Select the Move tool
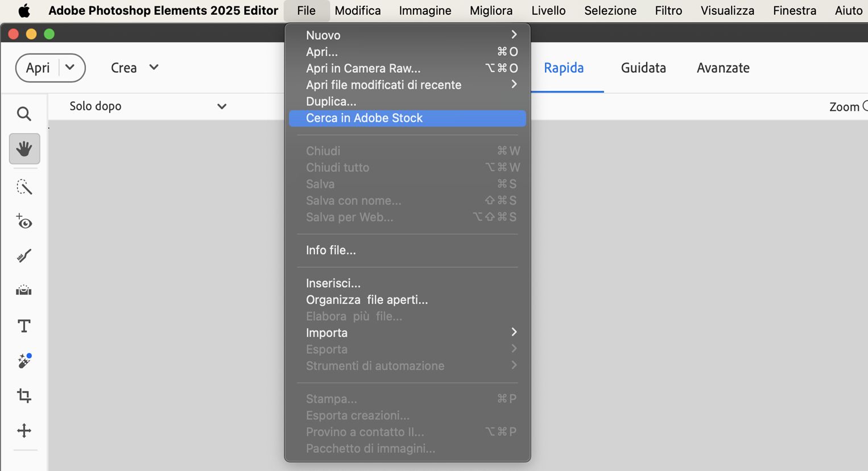This screenshot has width=868, height=471. [24, 431]
